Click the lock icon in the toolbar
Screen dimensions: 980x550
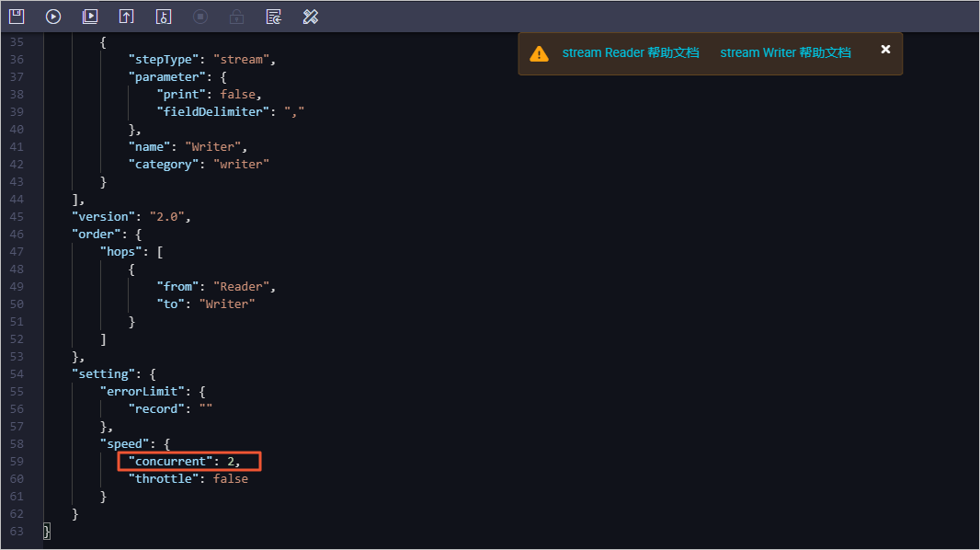point(236,17)
